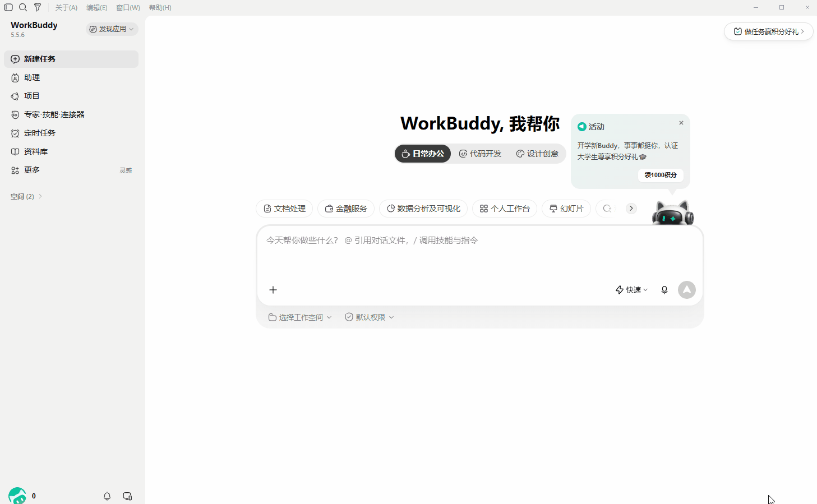
Task: Expand the 发现应用 dropdown
Action: [x=112, y=29]
